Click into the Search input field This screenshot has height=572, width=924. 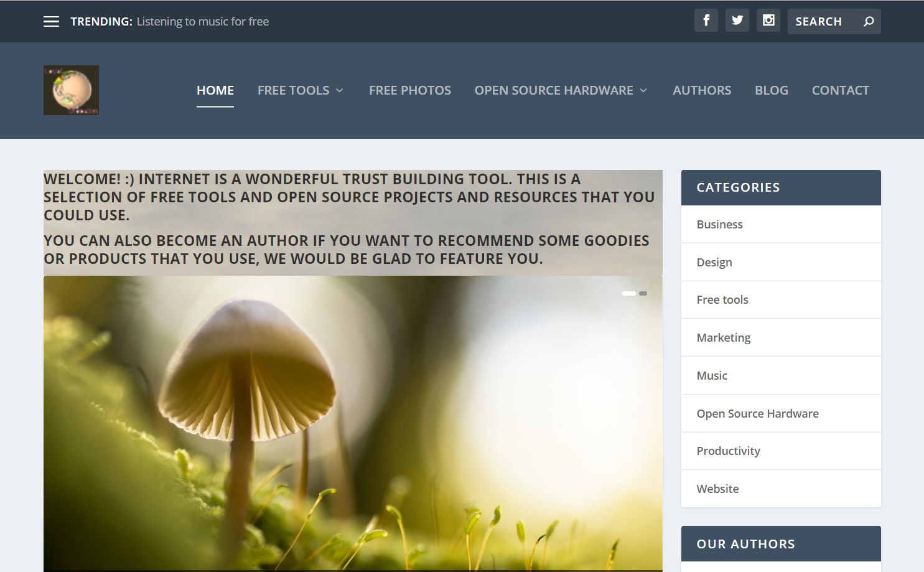click(821, 22)
